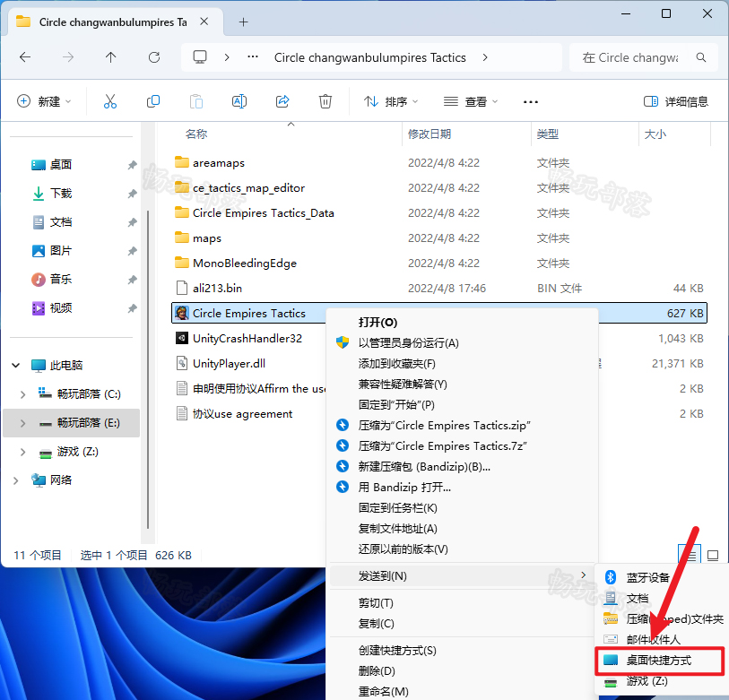Image resolution: width=729 pixels, height=700 pixels.
Task: Select the UnityCrashHandler32 file icon
Action: 182,338
